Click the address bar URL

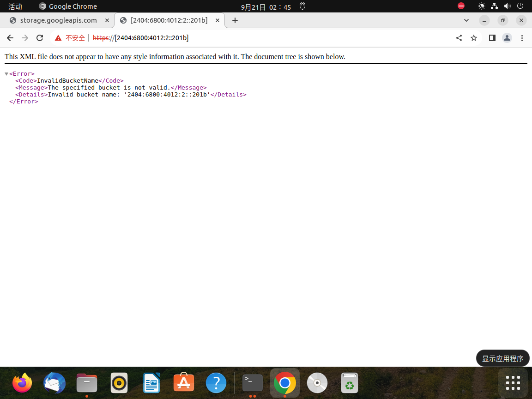[x=140, y=38]
